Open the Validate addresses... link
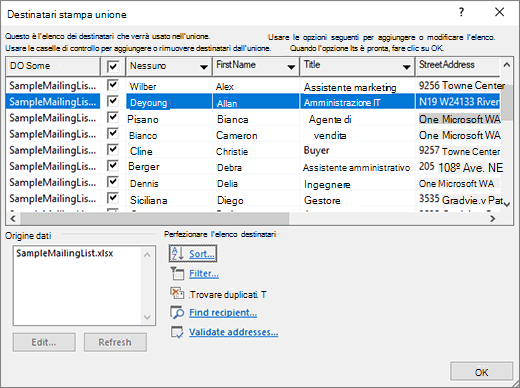The image size is (520, 388). (233, 332)
